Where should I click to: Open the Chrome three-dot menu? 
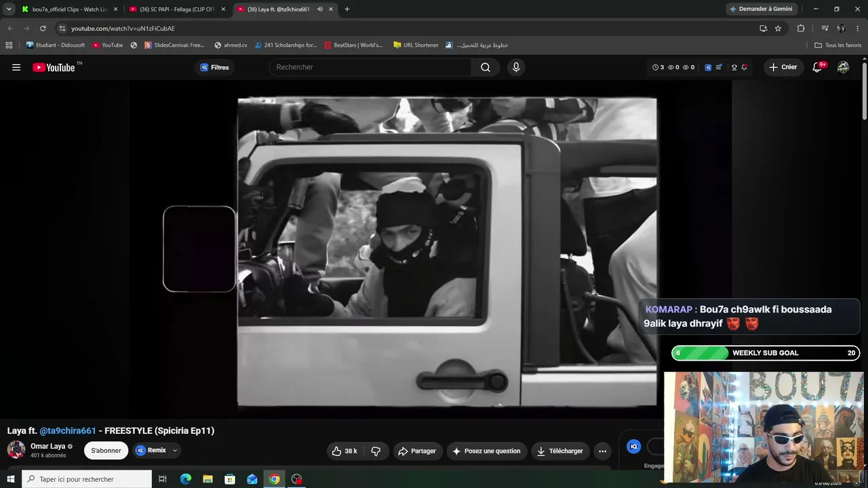(858, 28)
